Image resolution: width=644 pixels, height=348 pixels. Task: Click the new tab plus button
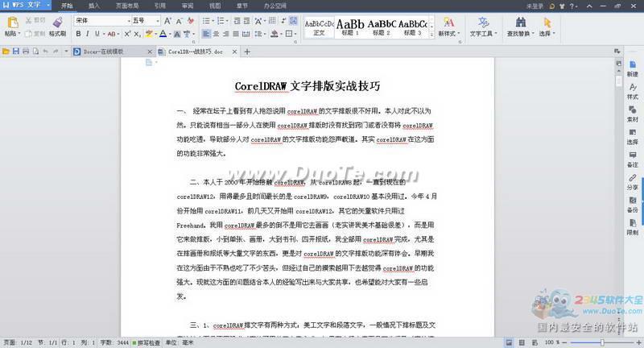(x=248, y=52)
